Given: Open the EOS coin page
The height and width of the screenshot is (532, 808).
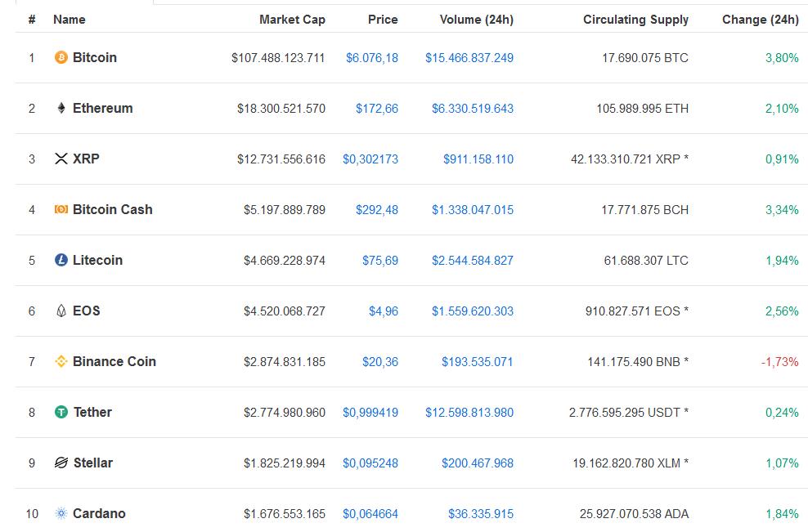Looking at the screenshot, I should pos(86,311).
